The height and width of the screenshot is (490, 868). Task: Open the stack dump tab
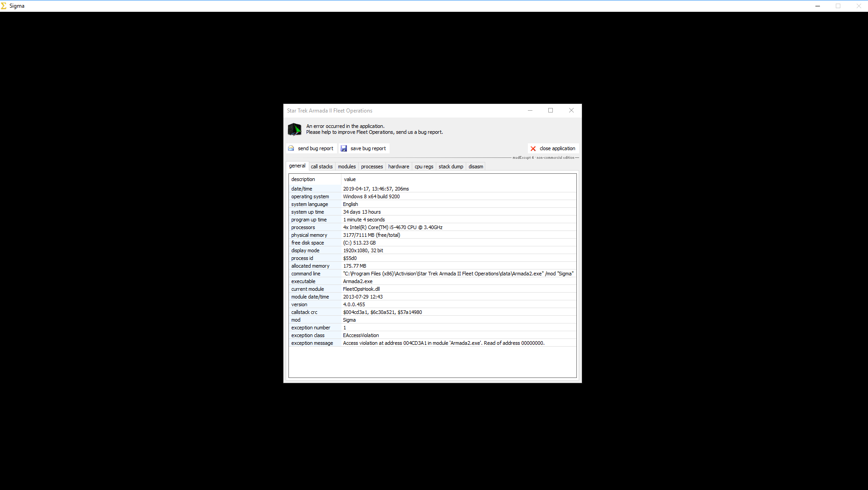[451, 167]
